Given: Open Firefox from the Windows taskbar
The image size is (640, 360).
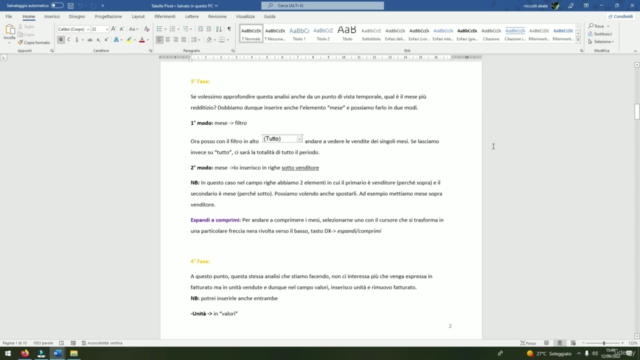Looking at the screenshot, I should point(25,353).
